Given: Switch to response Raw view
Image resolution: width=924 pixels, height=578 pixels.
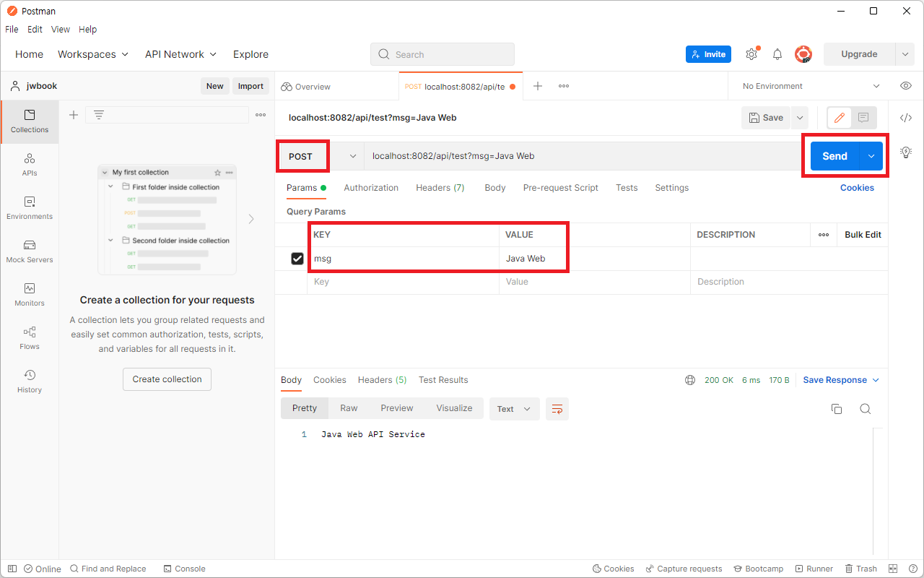Looking at the screenshot, I should tap(349, 408).
